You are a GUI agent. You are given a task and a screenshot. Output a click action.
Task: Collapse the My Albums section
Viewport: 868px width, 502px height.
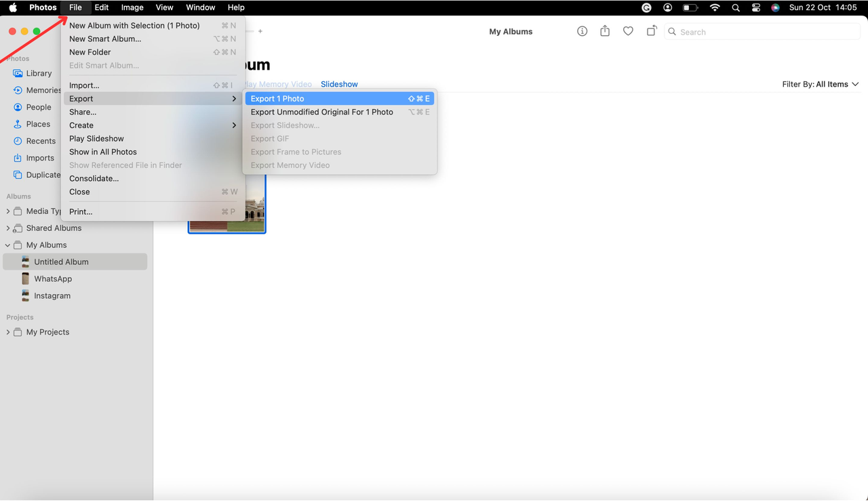pos(7,245)
